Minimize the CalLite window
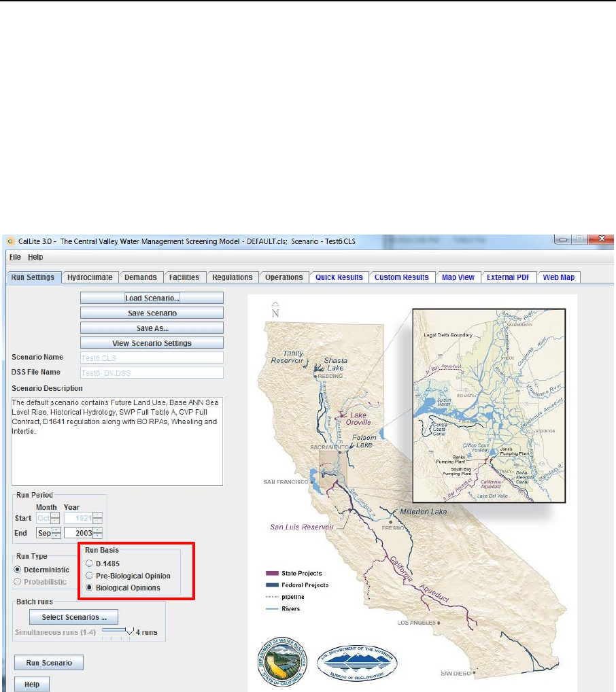616x692 pixels. pos(563,239)
